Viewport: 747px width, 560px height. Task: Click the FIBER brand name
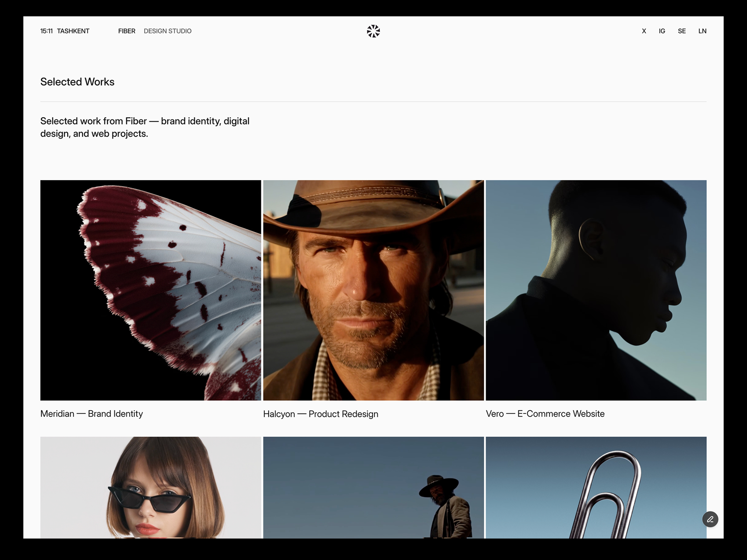pos(127,31)
